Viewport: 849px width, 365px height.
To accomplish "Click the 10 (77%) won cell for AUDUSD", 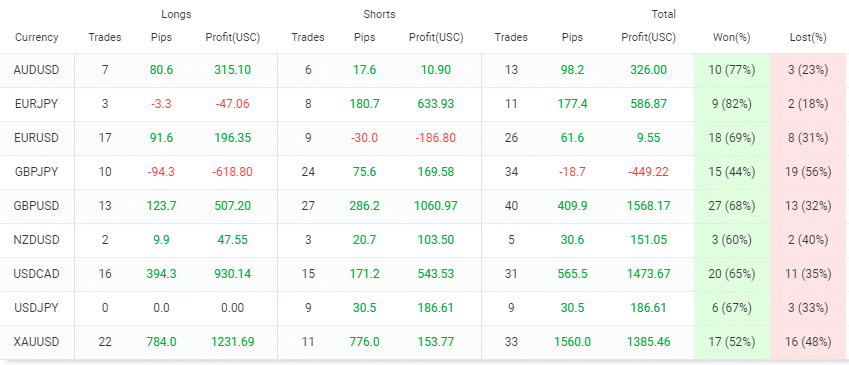I will click(732, 70).
